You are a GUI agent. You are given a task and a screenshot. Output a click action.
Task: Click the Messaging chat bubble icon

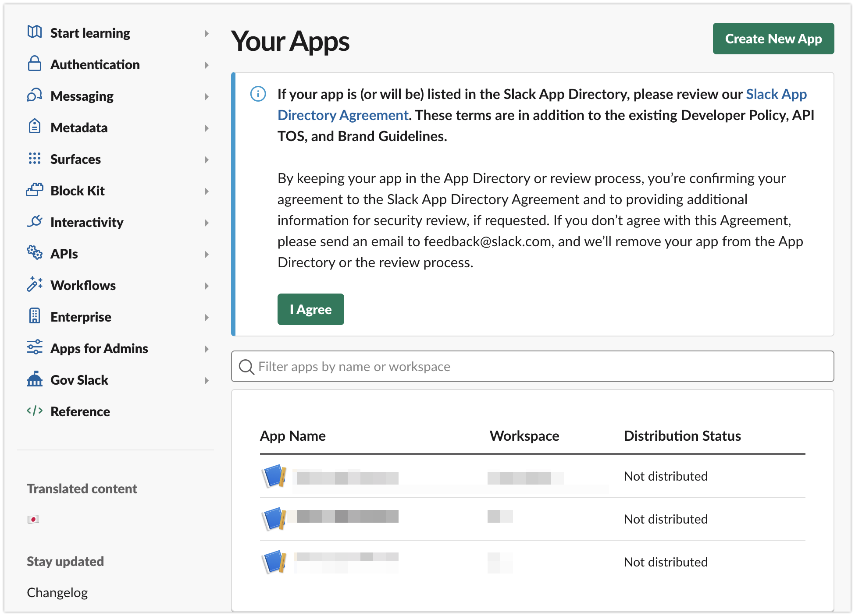(x=35, y=95)
